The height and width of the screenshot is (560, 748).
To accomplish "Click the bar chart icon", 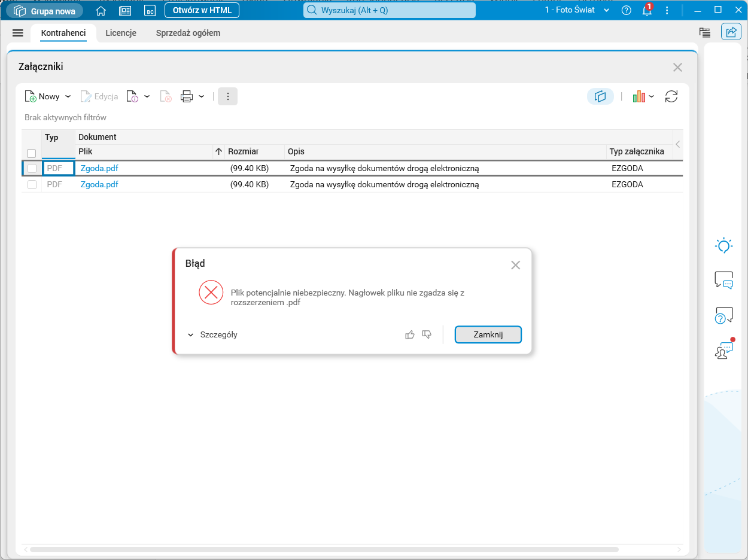I will (638, 96).
